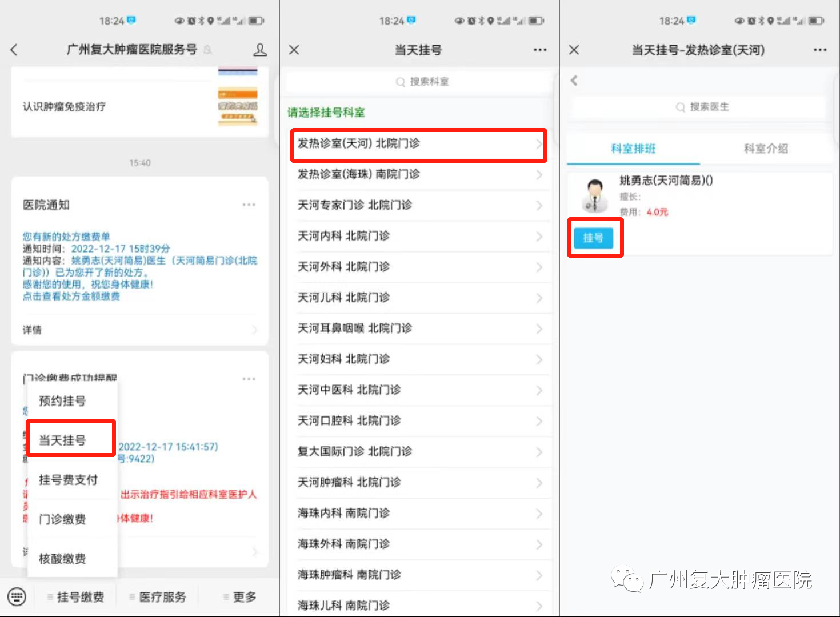Expand the 详情 row under 医院通知

tap(139, 330)
